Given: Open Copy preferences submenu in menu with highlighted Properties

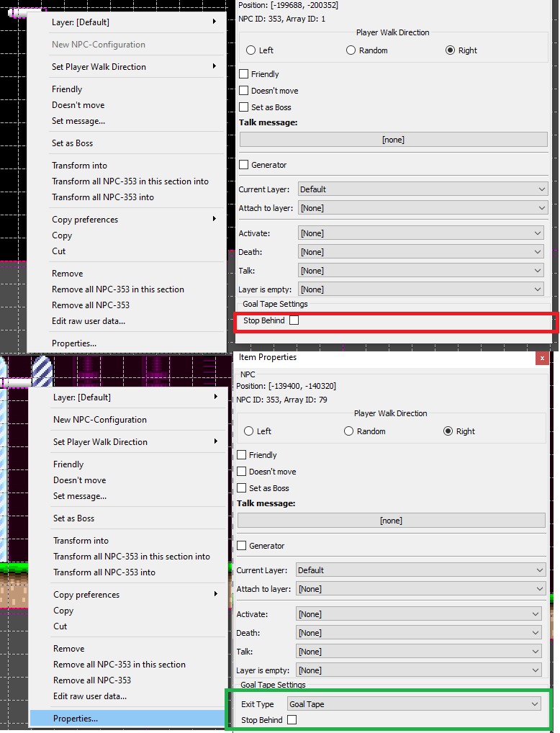Looking at the screenshot, I should 127,595.
